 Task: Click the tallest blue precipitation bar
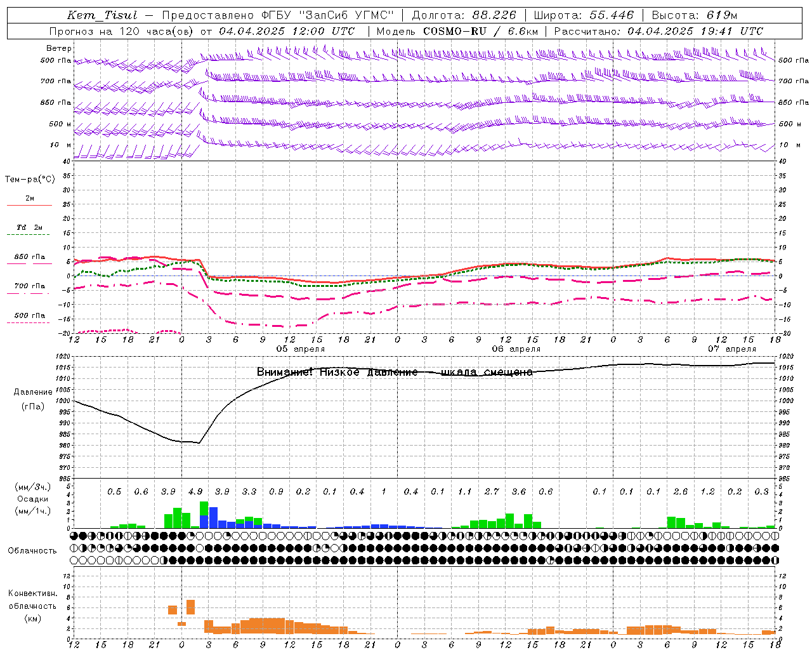click(213, 517)
